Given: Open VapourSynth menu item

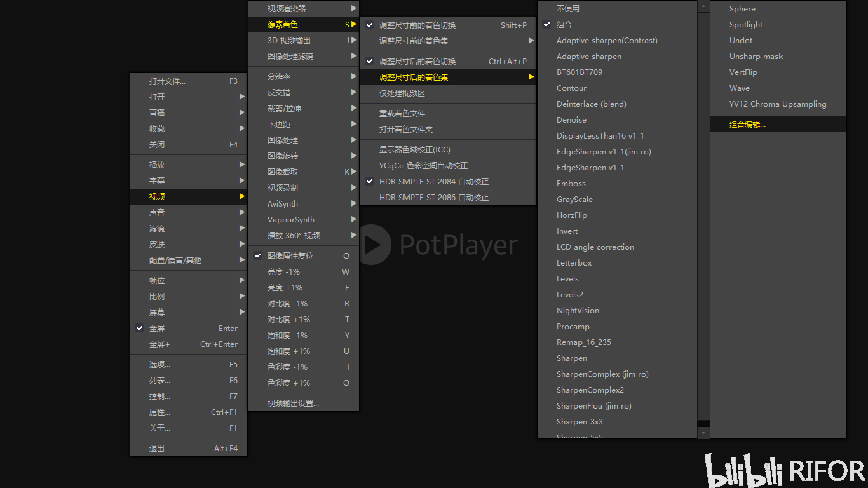Looking at the screenshot, I should 304,220.
